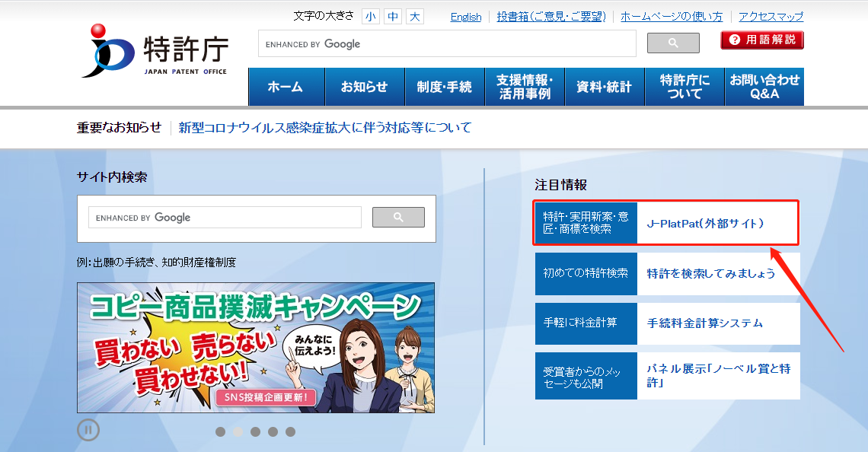Open the ホーム tab
This screenshot has width=868, height=452.
286,86
